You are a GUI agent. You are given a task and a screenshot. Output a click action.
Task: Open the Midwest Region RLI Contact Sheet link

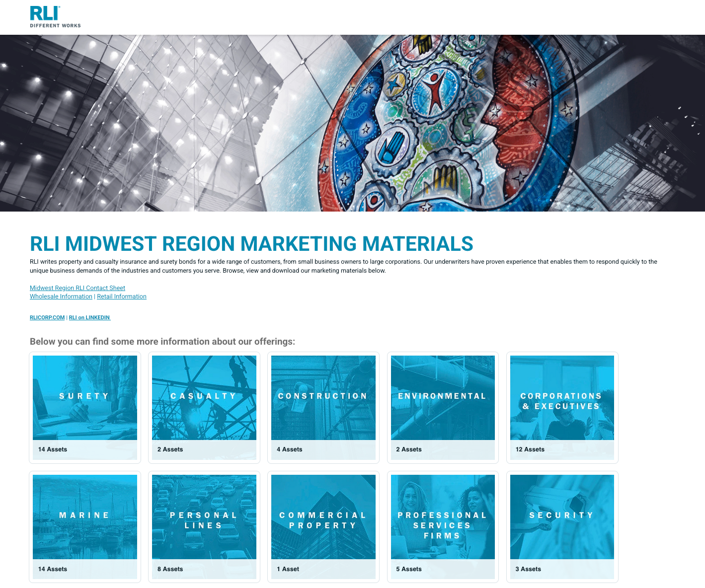(x=78, y=288)
